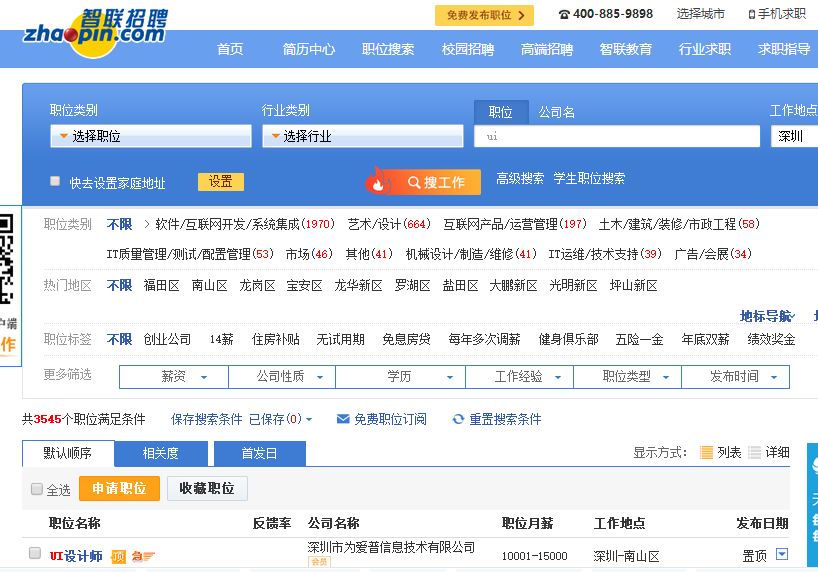The image size is (818, 572).
Task: Click the flame icon beside search button
Action: pos(378,181)
